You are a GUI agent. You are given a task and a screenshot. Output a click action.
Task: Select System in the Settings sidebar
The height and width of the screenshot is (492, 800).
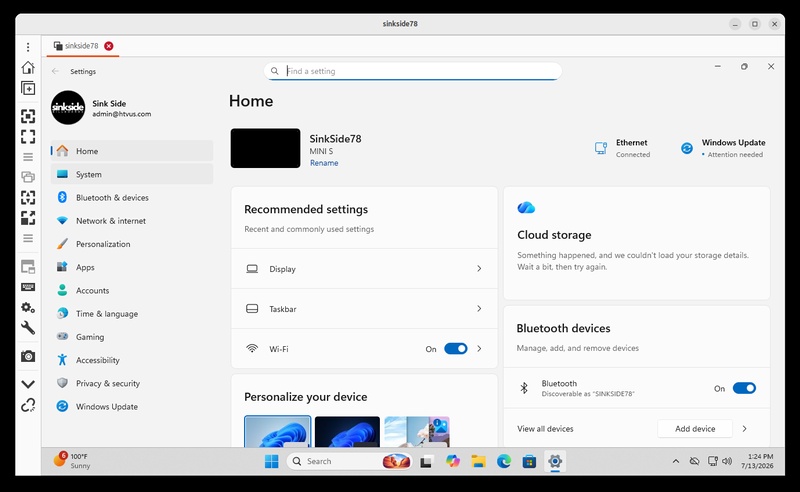132,174
